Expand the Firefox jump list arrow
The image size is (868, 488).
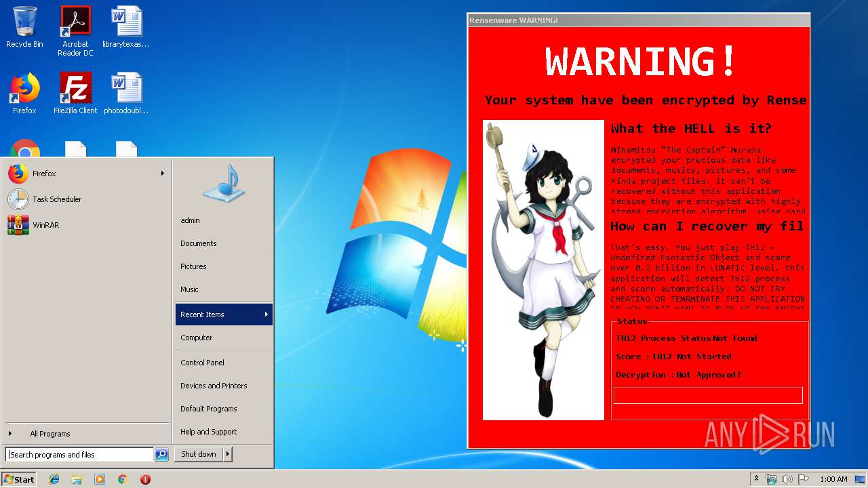[163, 174]
